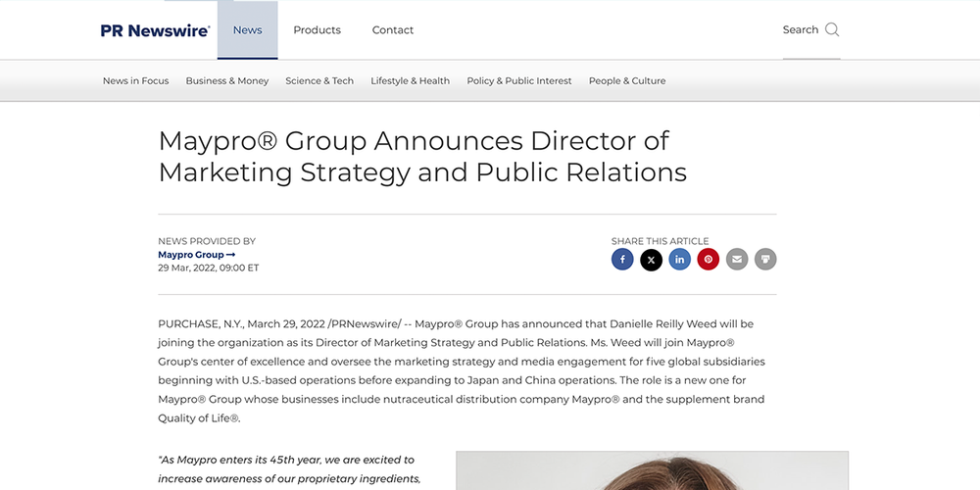980x490 pixels.
Task: Expand News in Focus category
Action: pos(135,81)
